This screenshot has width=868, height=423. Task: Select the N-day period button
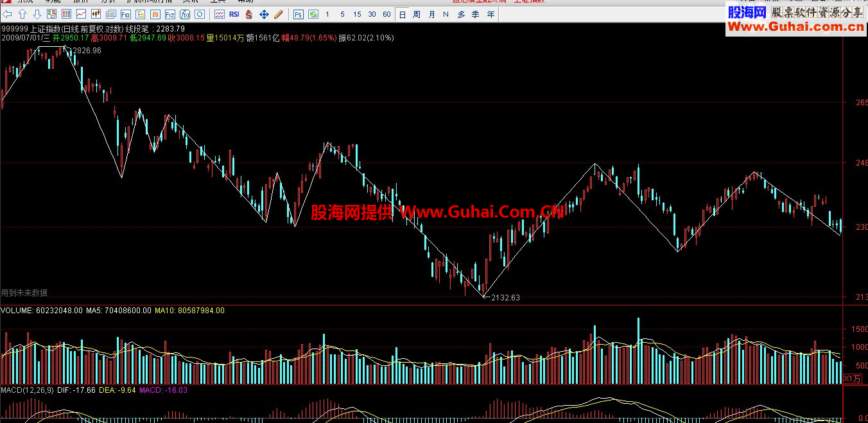click(x=446, y=14)
